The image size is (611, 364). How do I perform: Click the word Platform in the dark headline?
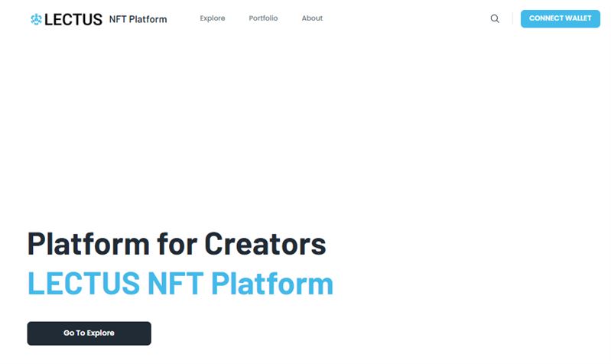pyautogui.click(x=89, y=244)
